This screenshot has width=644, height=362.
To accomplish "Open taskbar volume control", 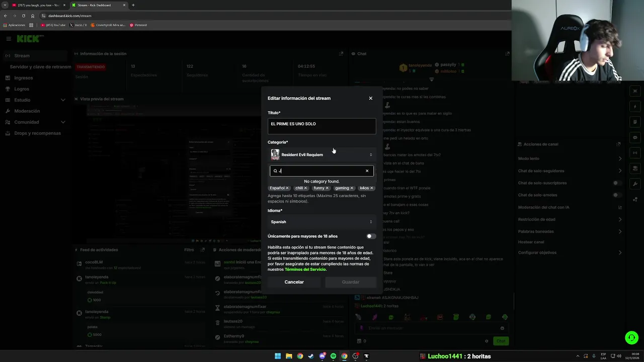I will [619, 356].
